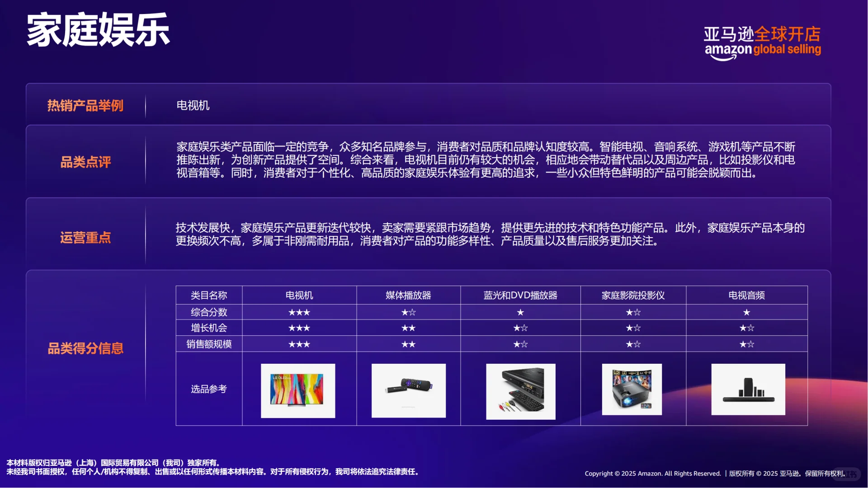This screenshot has width=868, height=488.
Task: Click the 品类点评 section label
Action: [x=85, y=161]
